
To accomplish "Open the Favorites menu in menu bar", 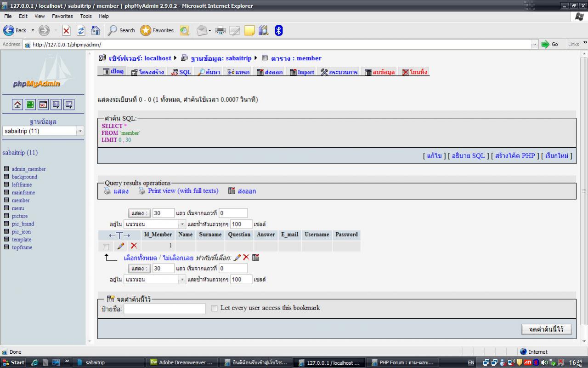I will coord(62,16).
